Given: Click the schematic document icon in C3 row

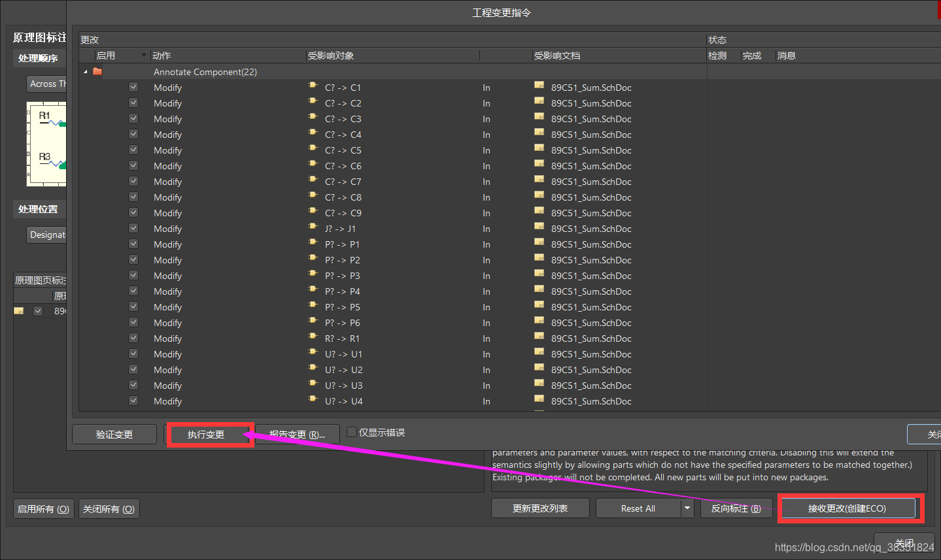Looking at the screenshot, I should point(539,118).
